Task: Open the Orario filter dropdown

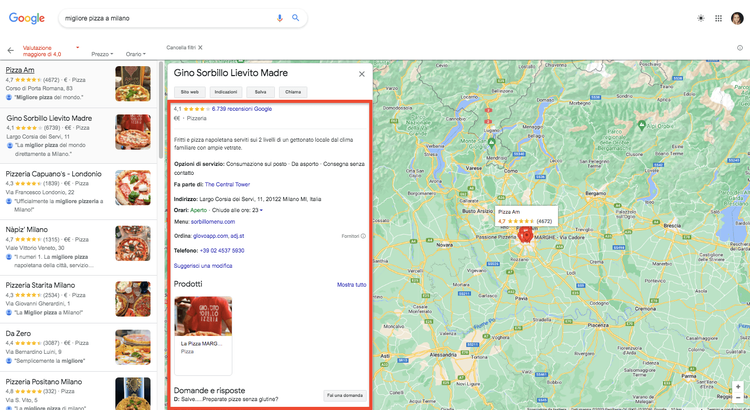Action: [135, 54]
